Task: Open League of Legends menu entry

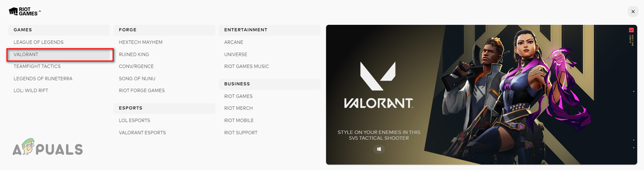Action: click(x=38, y=42)
